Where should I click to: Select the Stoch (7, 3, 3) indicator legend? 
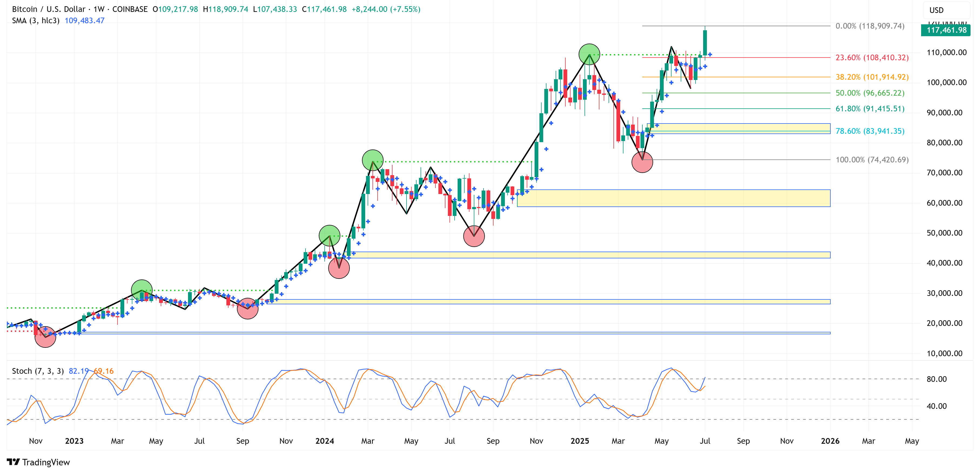[x=38, y=371]
